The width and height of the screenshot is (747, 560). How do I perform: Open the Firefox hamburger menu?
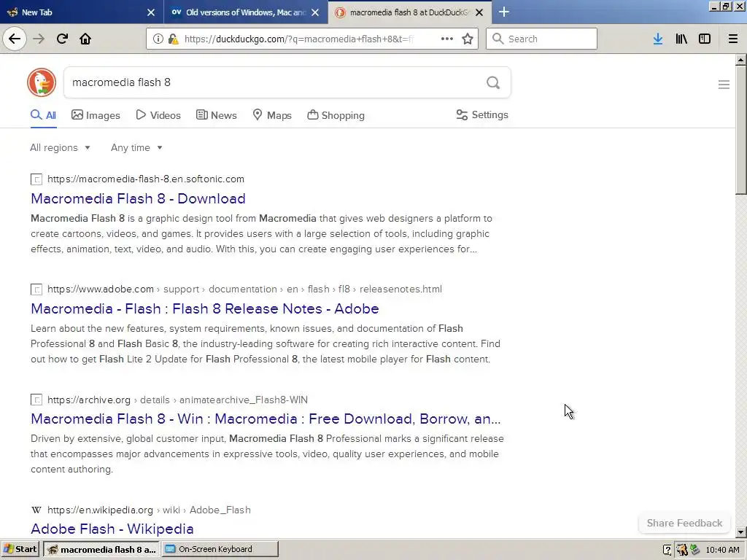coord(732,39)
